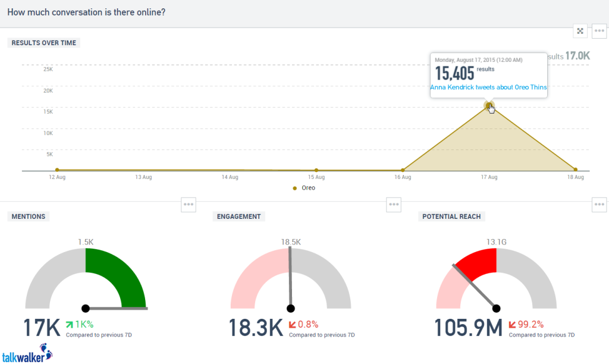Click the Potential Reach widget title
This screenshot has width=609, height=364.
tap(451, 216)
